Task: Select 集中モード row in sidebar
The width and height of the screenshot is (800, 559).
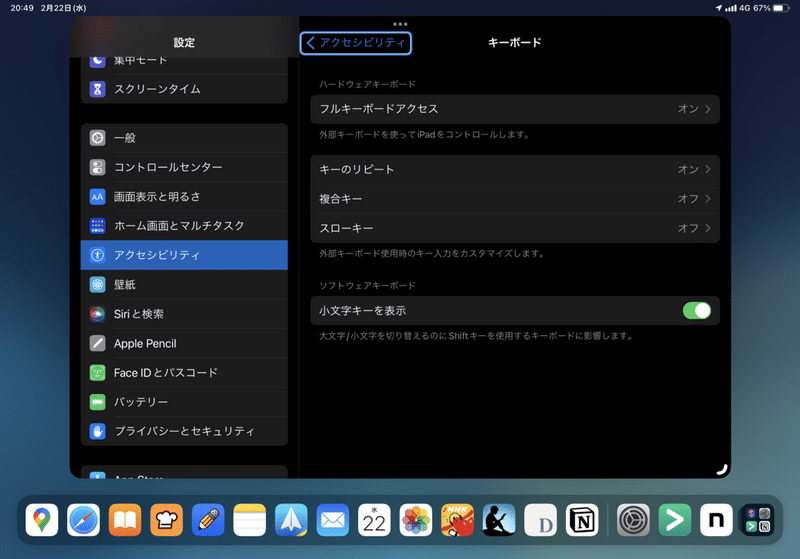Action: 184,64
